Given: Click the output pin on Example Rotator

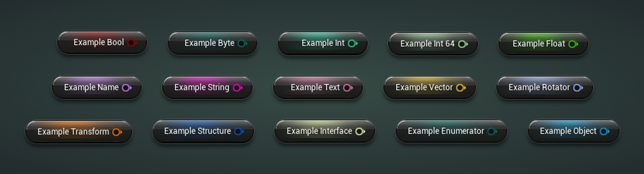Looking at the screenshot, I should pyautogui.click(x=578, y=88).
